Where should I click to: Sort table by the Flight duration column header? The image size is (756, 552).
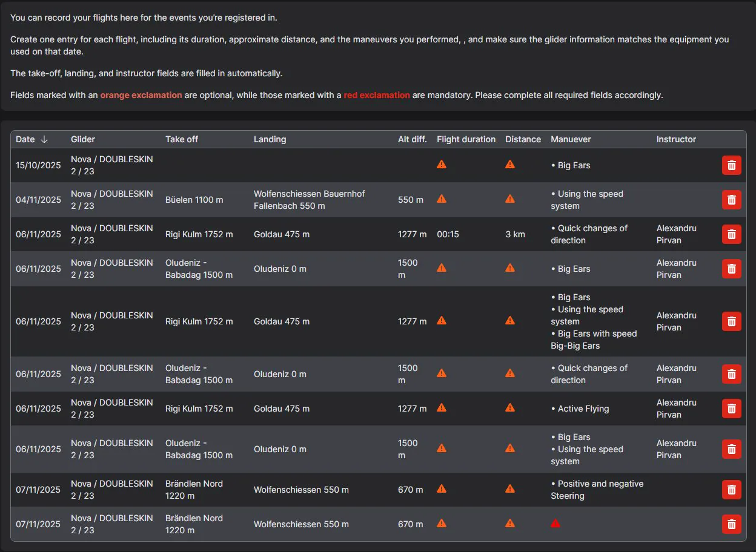pos(466,139)
